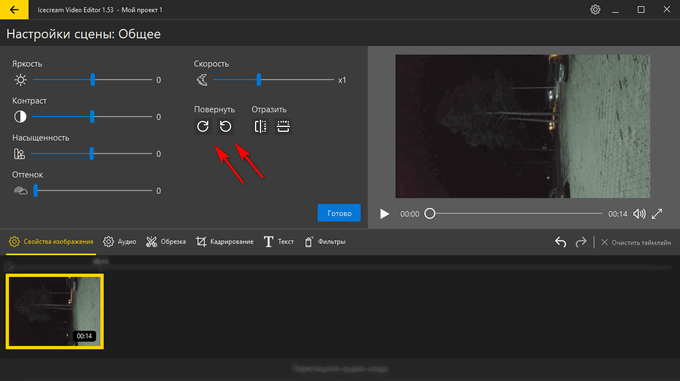This screenshot has width=680, height=381.
Task: Click the 00:14 duration label in player
Action: (x=618, y=214)
